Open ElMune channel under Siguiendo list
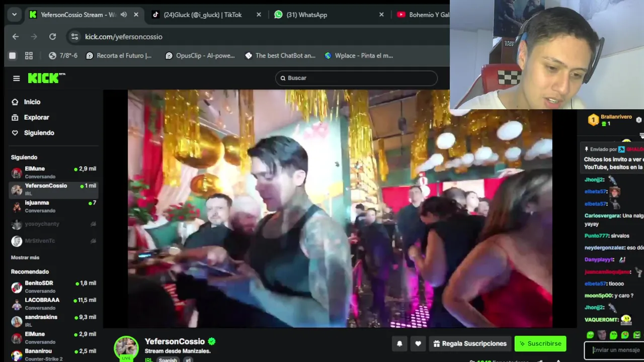 pos(53,172)
